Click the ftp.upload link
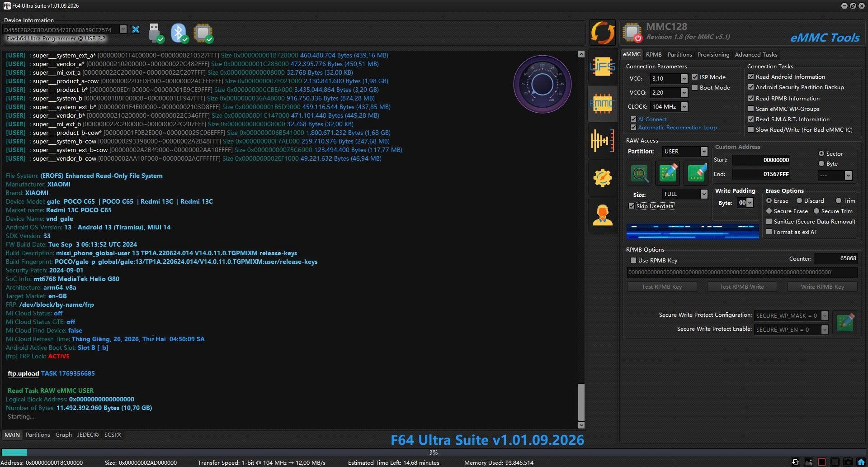868x467 pixels. point(23,373)
